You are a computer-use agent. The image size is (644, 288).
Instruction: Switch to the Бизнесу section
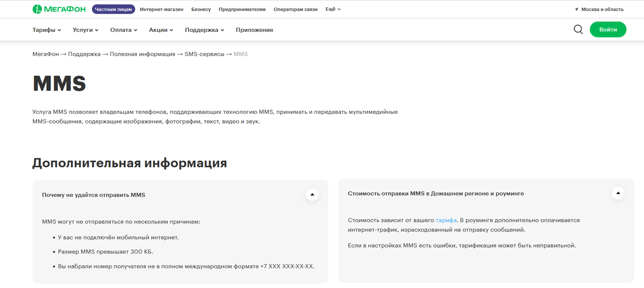(x=201, y=9)
